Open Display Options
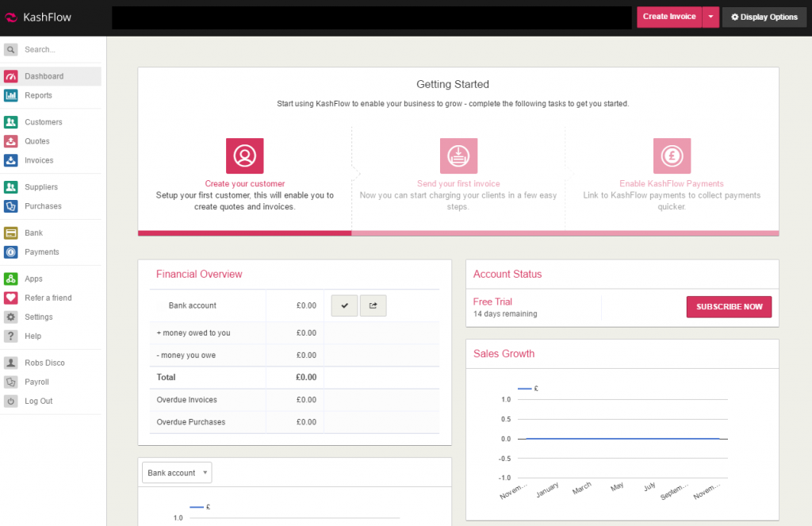Screen dimensions: 812x526 [764, 17]
